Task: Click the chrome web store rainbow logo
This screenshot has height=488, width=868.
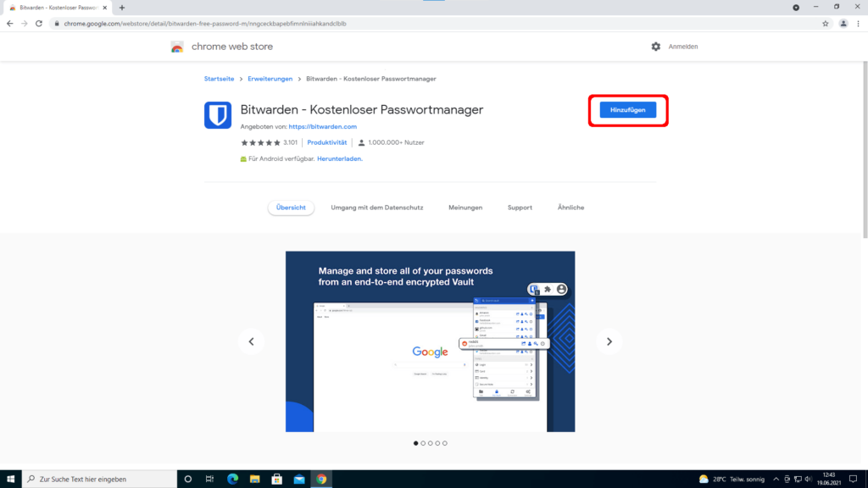Action: coord(177,47)
